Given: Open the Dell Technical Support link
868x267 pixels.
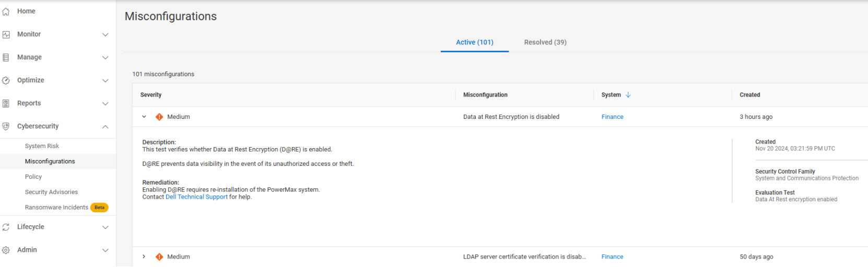Looking at the screenshot, I should pos(196,197).
